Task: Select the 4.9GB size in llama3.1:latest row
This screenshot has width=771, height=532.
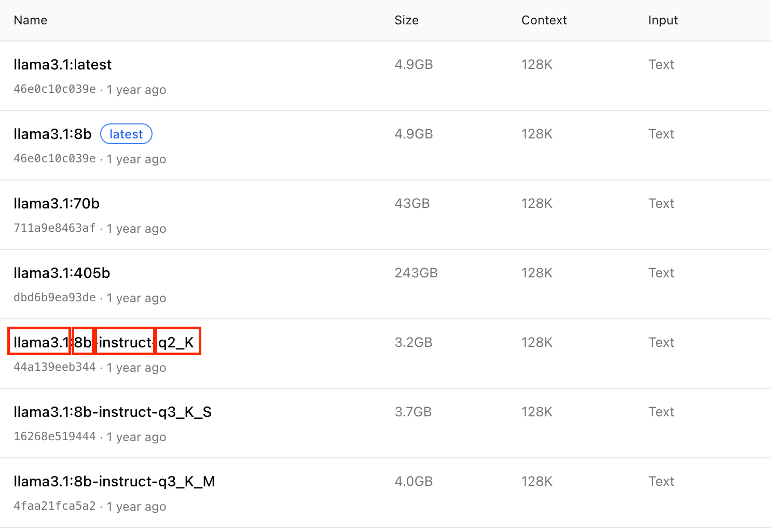Action: coord(414,64)
